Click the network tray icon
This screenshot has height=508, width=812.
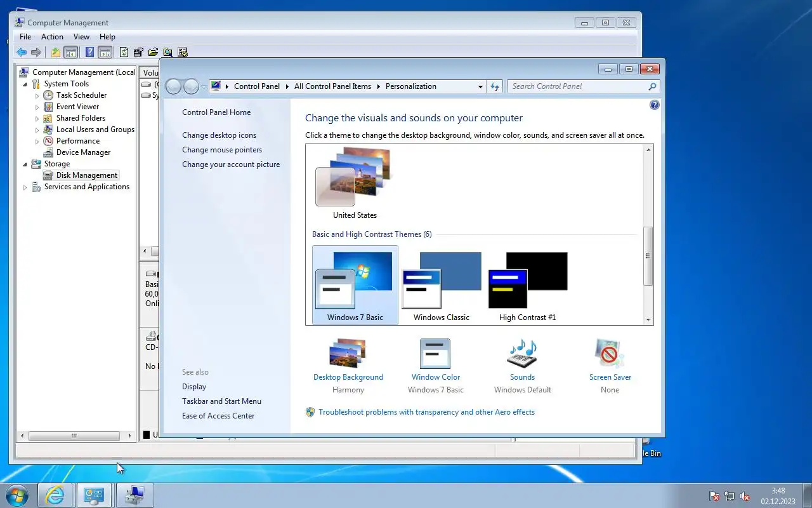click(x=730, y=496)
